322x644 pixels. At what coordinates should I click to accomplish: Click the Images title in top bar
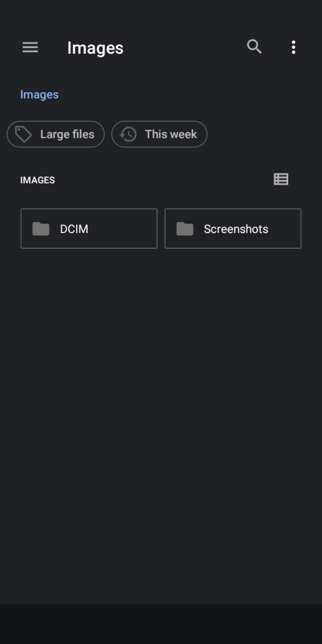(95, 48)
